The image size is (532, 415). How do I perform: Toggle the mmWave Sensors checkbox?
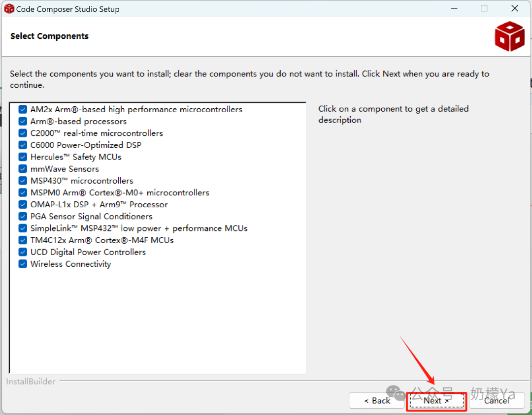[x=23, y=169]
